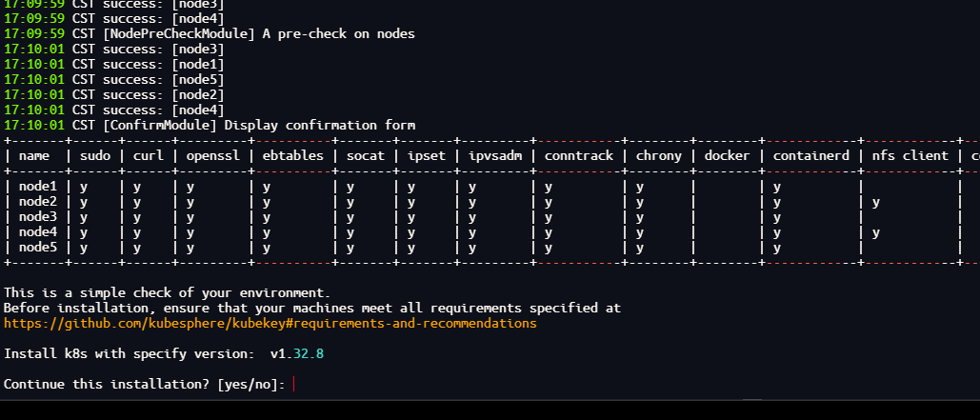Click the 'chrony' column header

coord(659,155)
